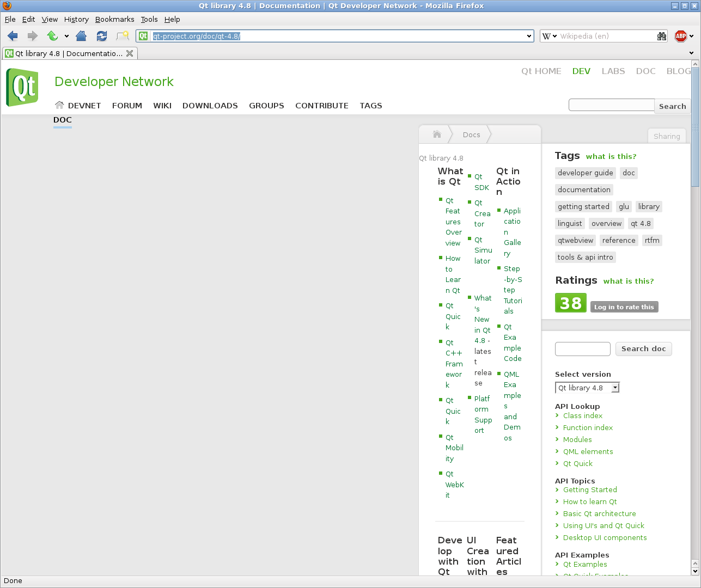This screenshot has width=701, height=588.
Task: Click the Search doc button
Action: pos(644,348)
